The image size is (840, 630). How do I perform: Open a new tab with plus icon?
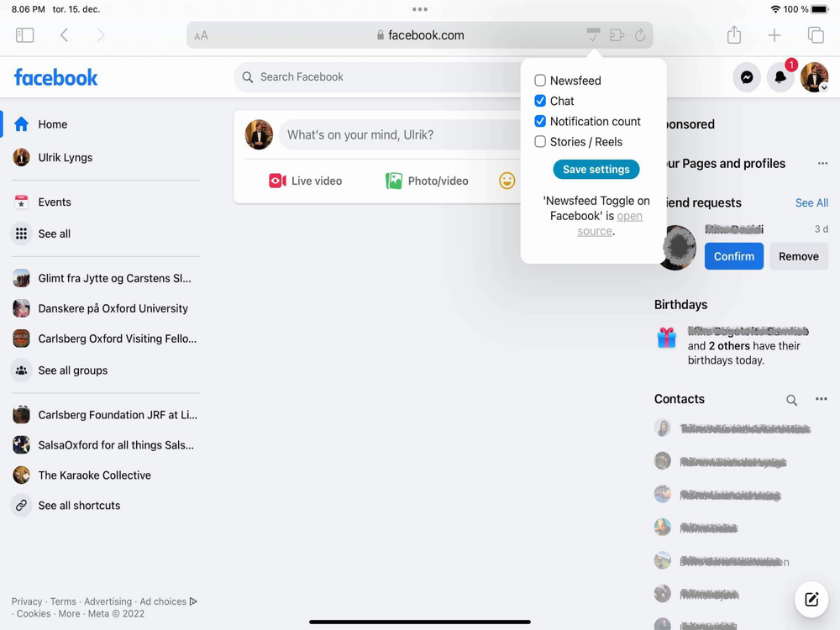774,35
